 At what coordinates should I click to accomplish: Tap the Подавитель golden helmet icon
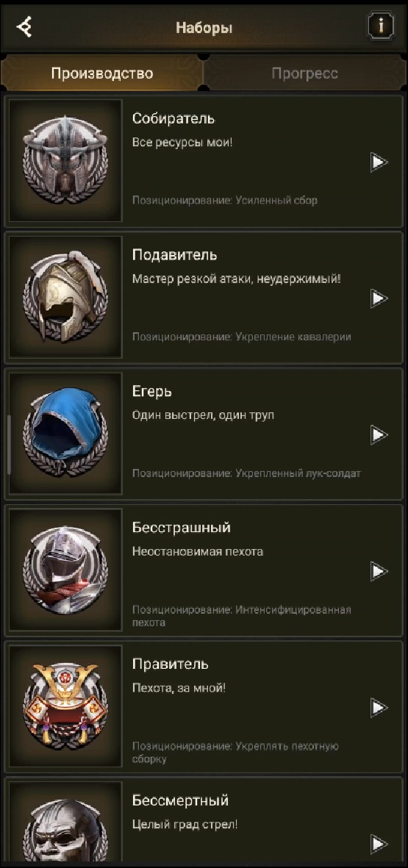pyautogui.click(x=65, y=297)
